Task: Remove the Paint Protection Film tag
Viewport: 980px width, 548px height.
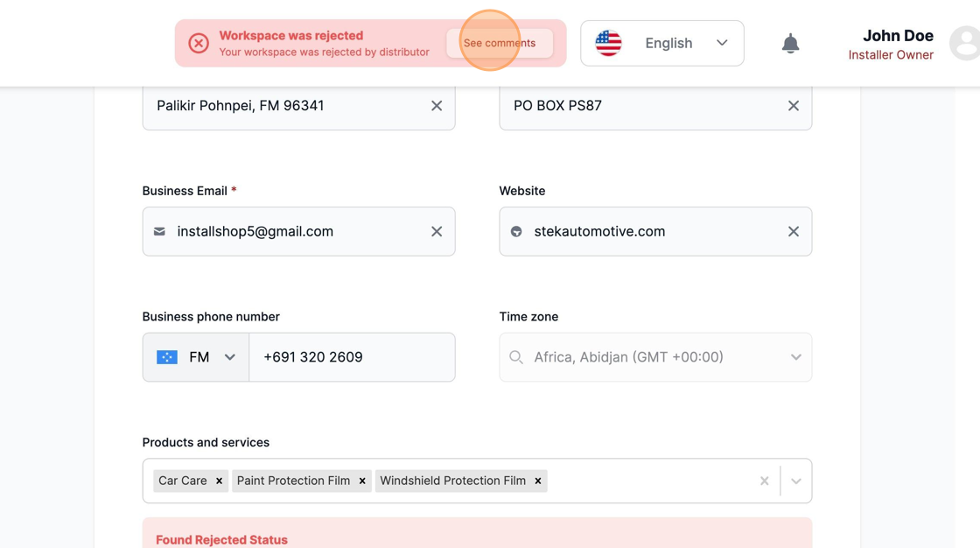Action: [362, 481]
